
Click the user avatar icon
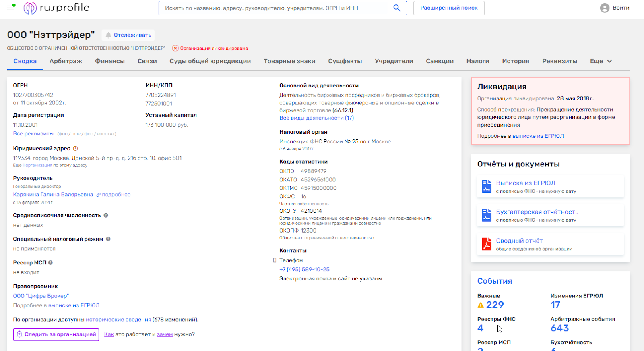605,8
